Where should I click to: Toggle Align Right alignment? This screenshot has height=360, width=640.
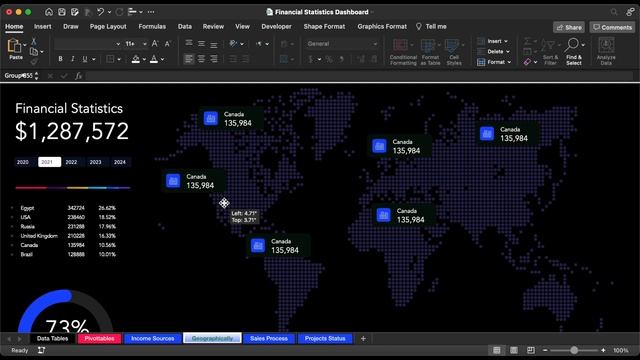[213, 59]
